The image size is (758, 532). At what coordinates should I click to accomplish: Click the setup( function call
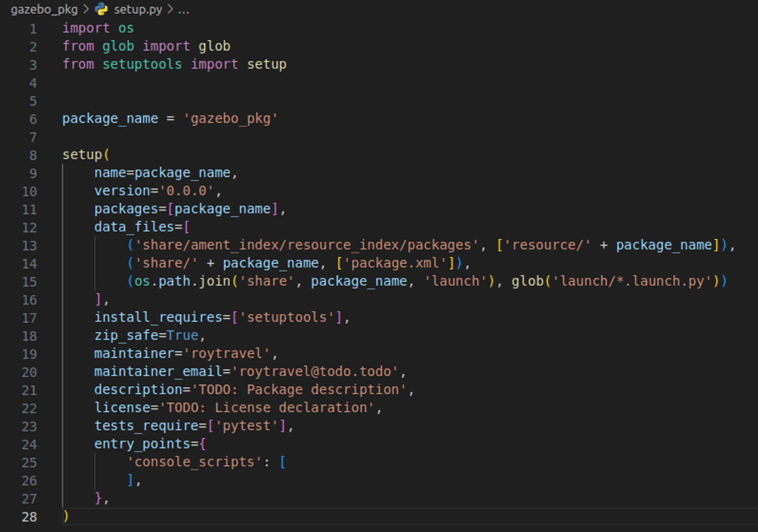point(82,155)
